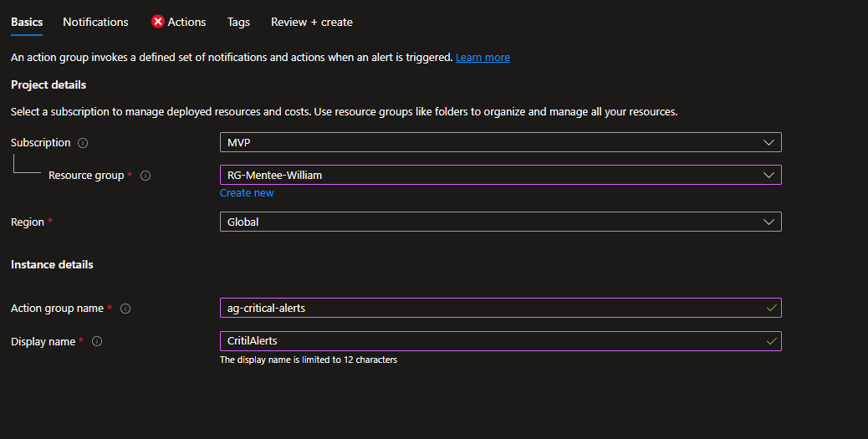Go to the Review + create tab
This screenshot has height=439, width=868.
tap(311, 22)
